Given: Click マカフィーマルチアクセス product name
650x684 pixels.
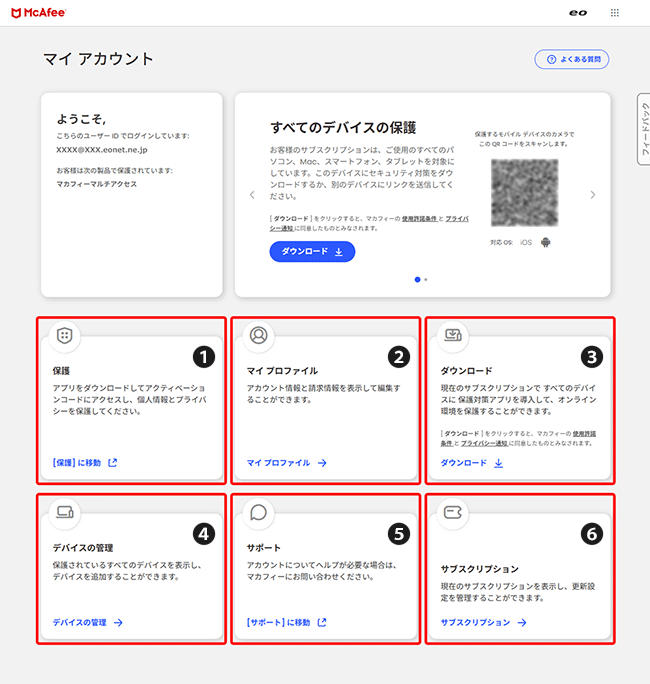Looking at the screenshot, I should click(96, 184).
